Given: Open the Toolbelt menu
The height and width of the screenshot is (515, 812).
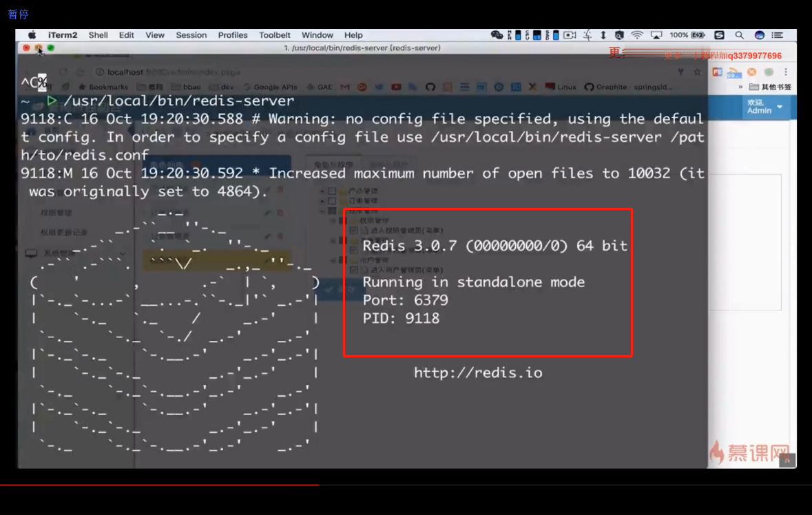Looking at the screenshot, I should click(275, 35).
